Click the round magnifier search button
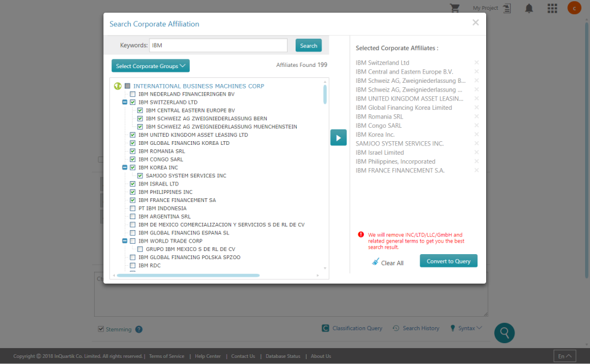 pyautogui.click(x=504, y=333)
